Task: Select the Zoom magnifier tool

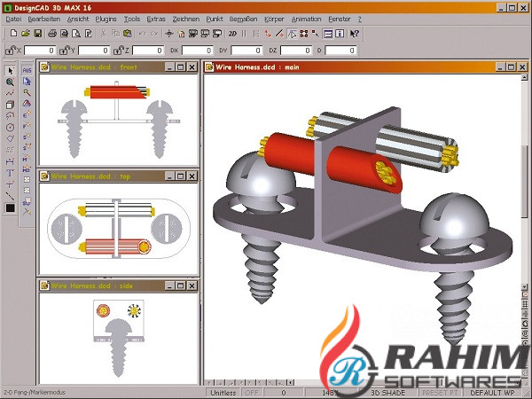Action: 10,82
